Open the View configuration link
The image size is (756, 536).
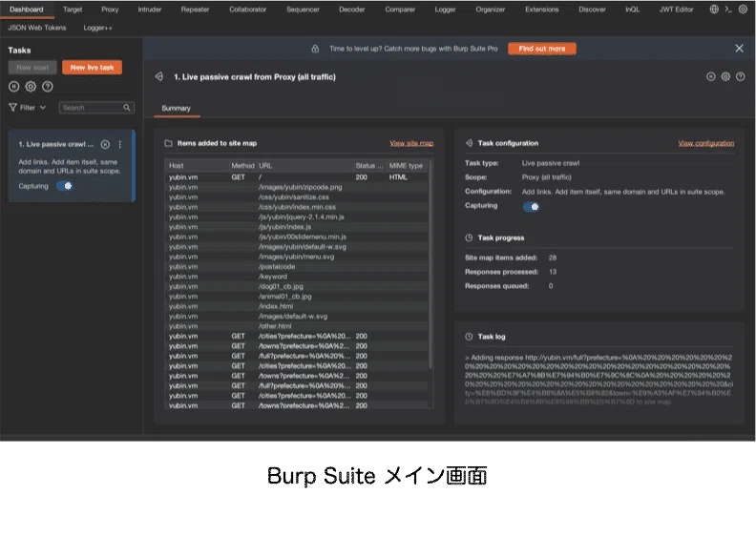click(x=705, y=143)
